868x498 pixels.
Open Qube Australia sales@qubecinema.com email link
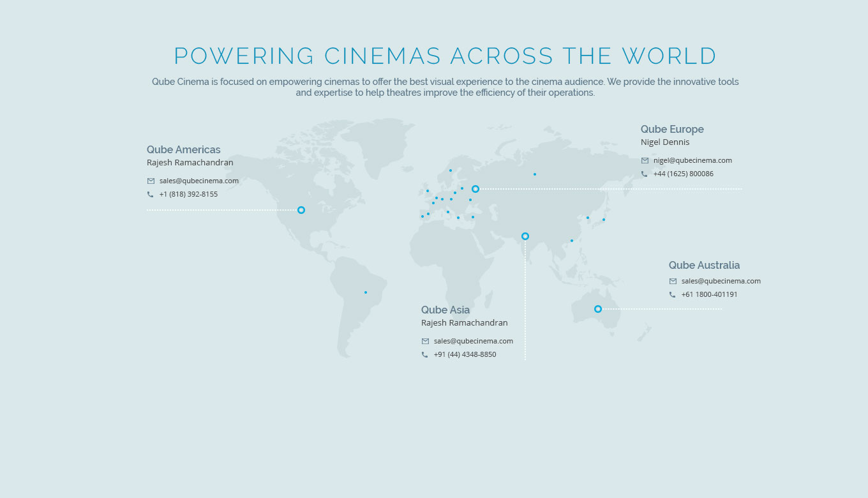pyautogui.click(x=721, y=281)
